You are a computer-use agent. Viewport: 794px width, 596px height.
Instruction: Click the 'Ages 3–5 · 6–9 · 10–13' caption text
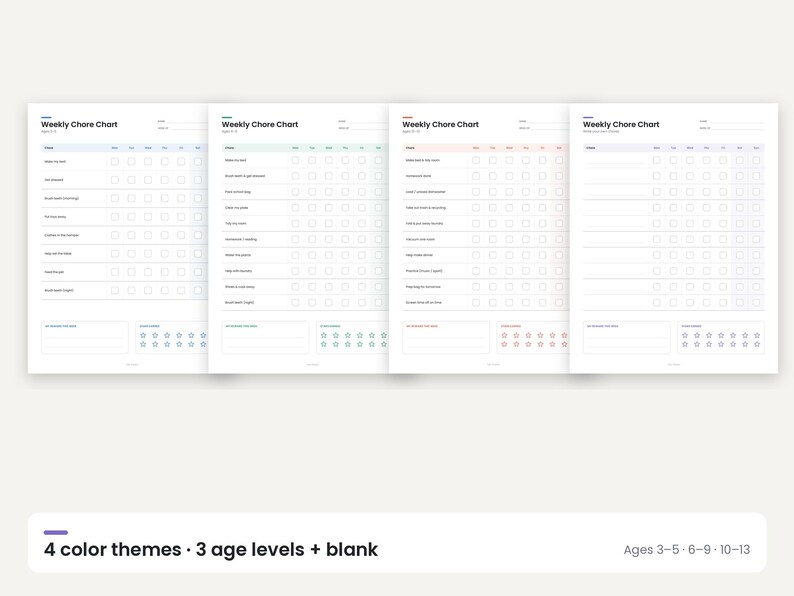coord(687,550)
